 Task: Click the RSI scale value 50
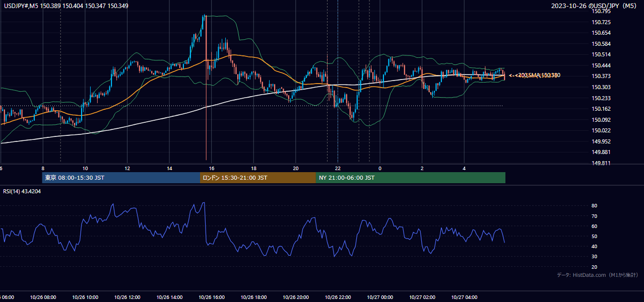pyautogui.click(x=595, y=236)
